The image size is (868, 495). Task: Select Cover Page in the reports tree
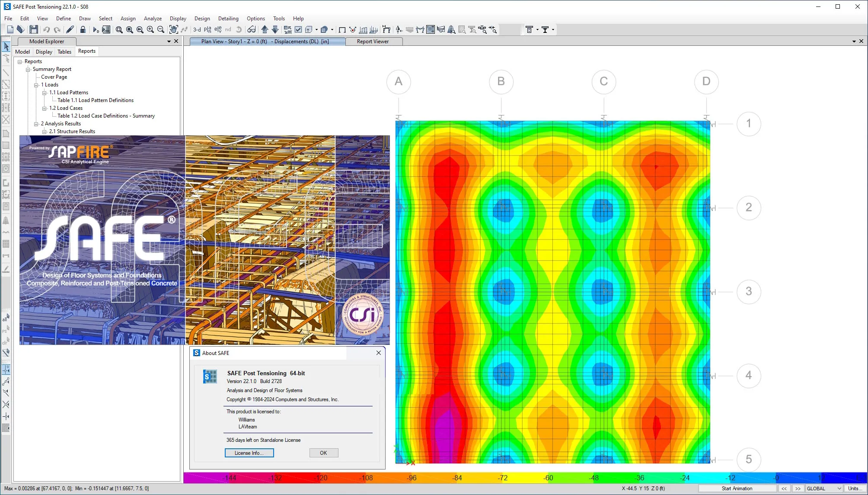[x=54, y=77]
